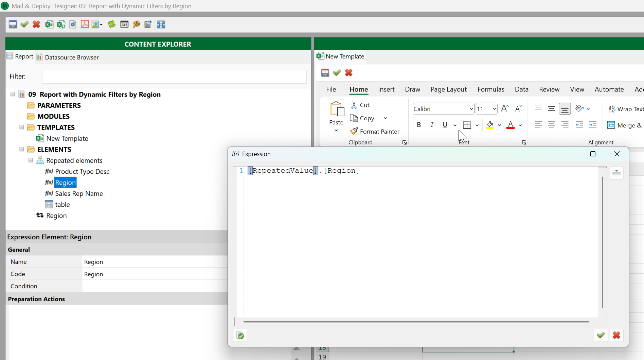Click the save icon in main toolbar
The image size is (644, 360).
click(x=13, y=24)
